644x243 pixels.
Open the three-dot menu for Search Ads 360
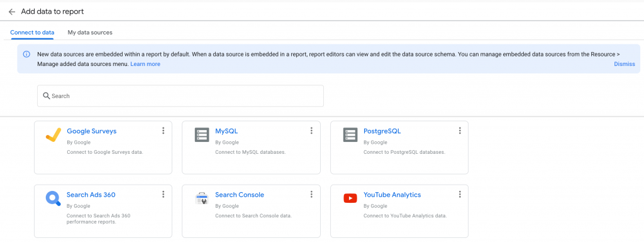click(163, 194)
